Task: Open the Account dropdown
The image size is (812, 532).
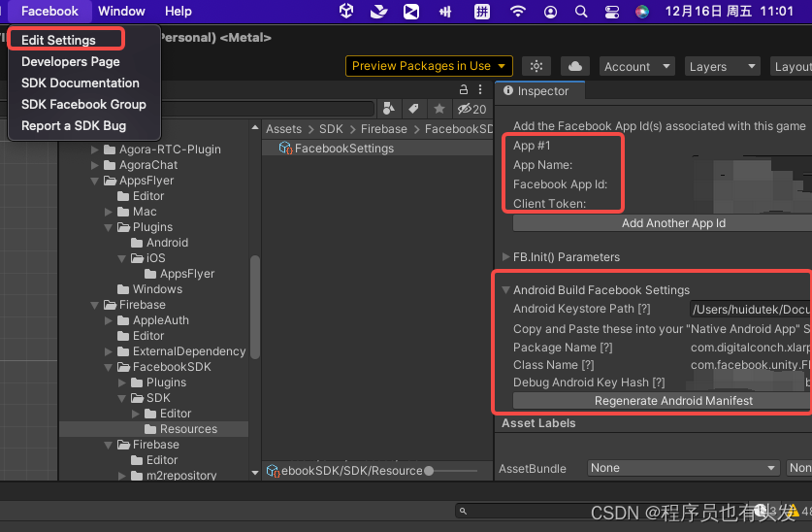Action: [x=637, y=66]
